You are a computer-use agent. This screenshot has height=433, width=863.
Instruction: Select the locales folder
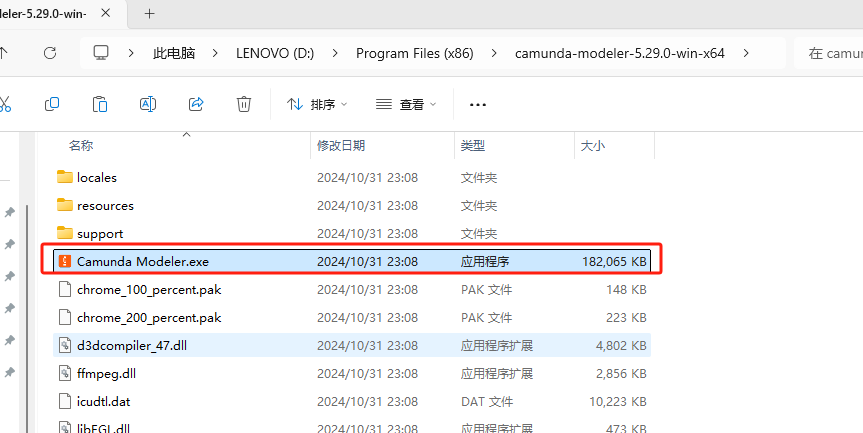[x=352, y=178]
